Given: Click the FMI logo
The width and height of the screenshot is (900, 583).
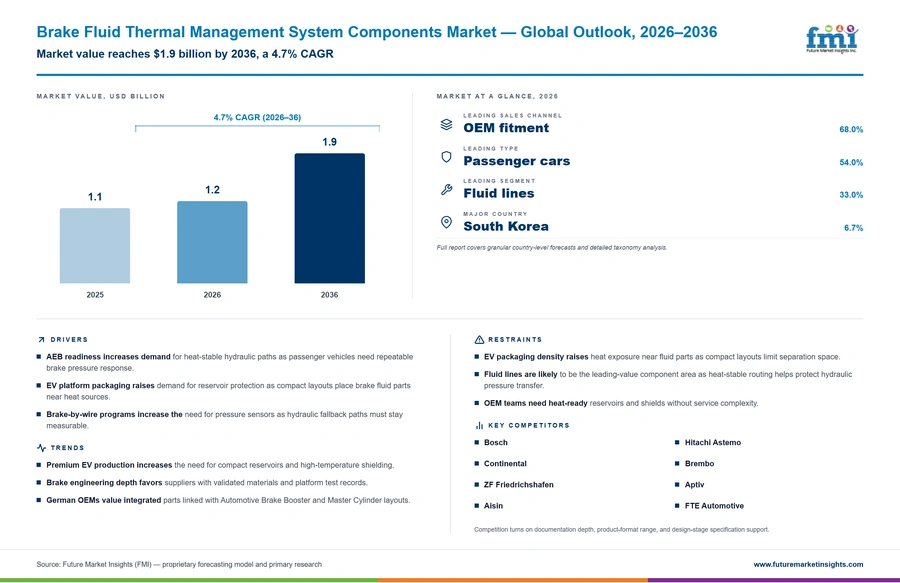Looking at the screenshot, I should [832, 39].
